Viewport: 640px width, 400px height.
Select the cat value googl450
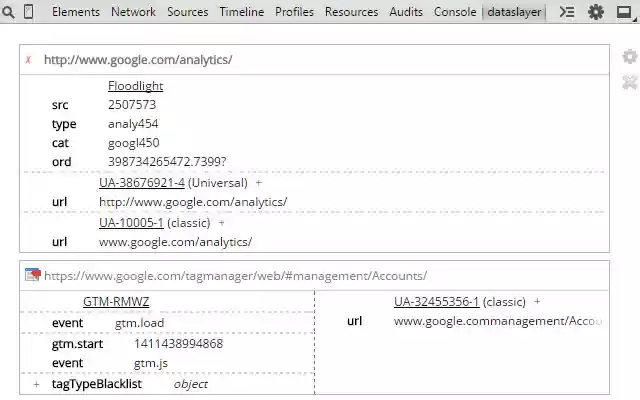[x=133, y=143]
